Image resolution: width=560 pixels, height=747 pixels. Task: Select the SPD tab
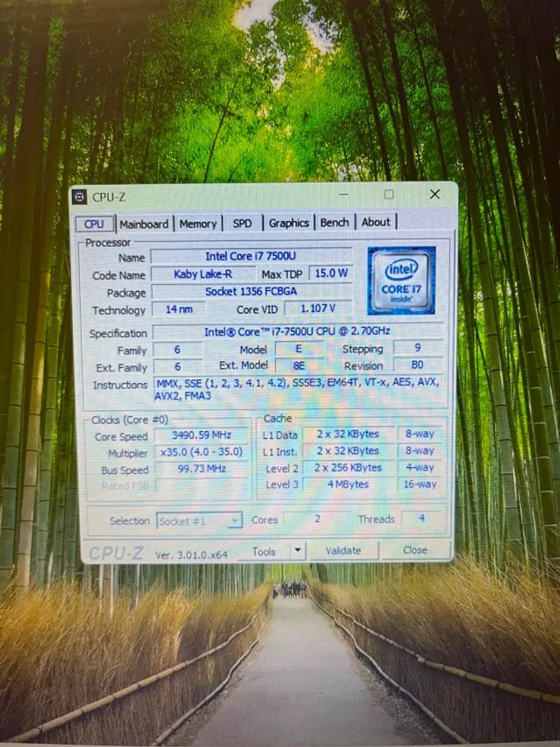coord(242,224)
